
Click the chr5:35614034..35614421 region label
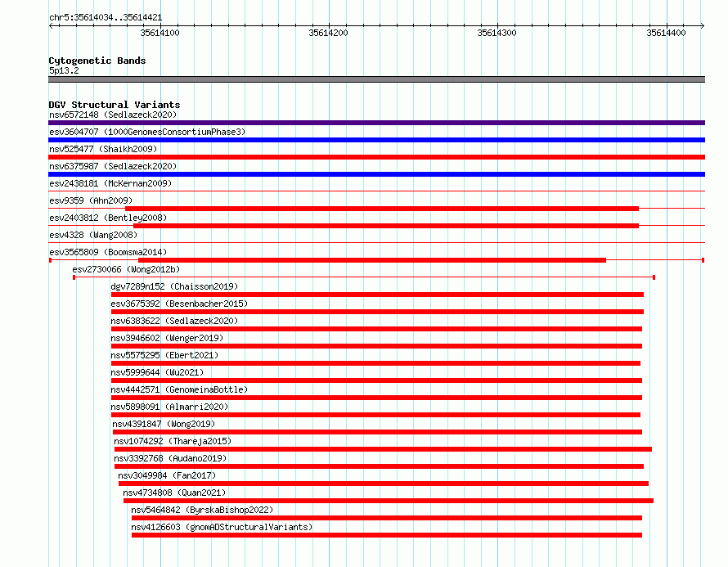pos(106,18)
